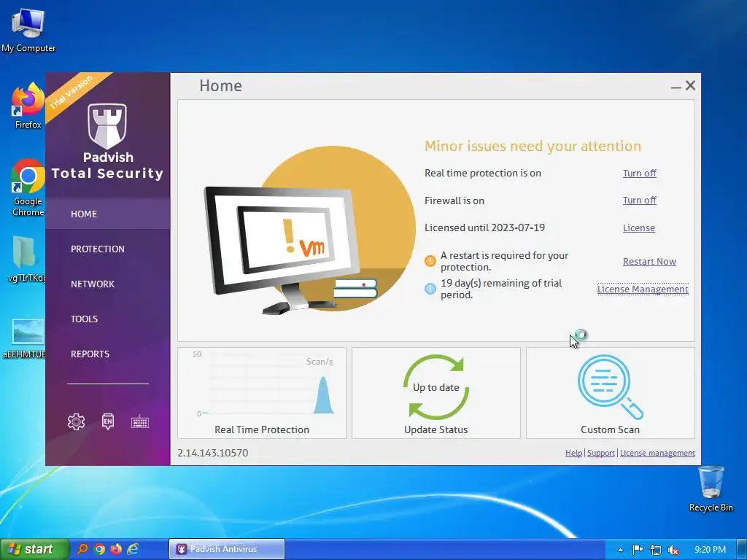Turn off the firewall
747x560 pixels.
click(x=639, y=201)
